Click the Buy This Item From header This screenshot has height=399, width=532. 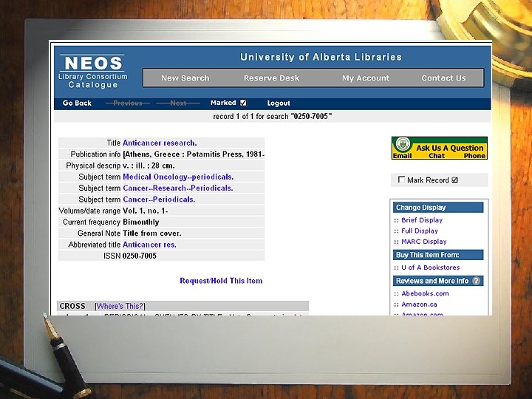click(x=438, y=255)
